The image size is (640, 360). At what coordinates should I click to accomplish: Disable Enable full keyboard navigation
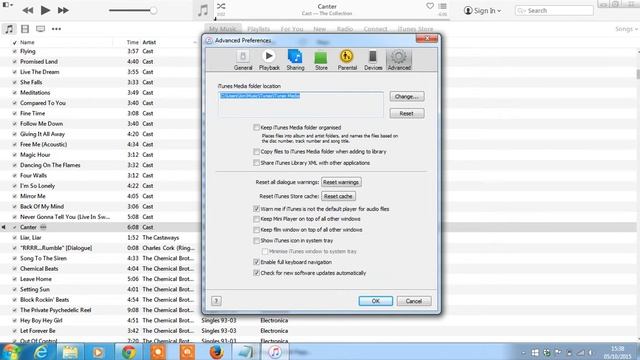256,262
